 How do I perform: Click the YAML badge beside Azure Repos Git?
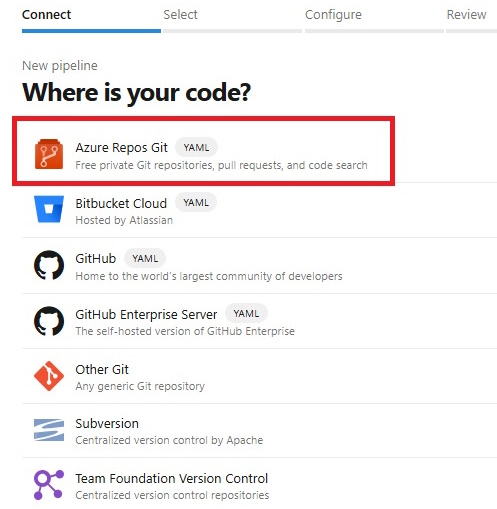tap(196, 147)
